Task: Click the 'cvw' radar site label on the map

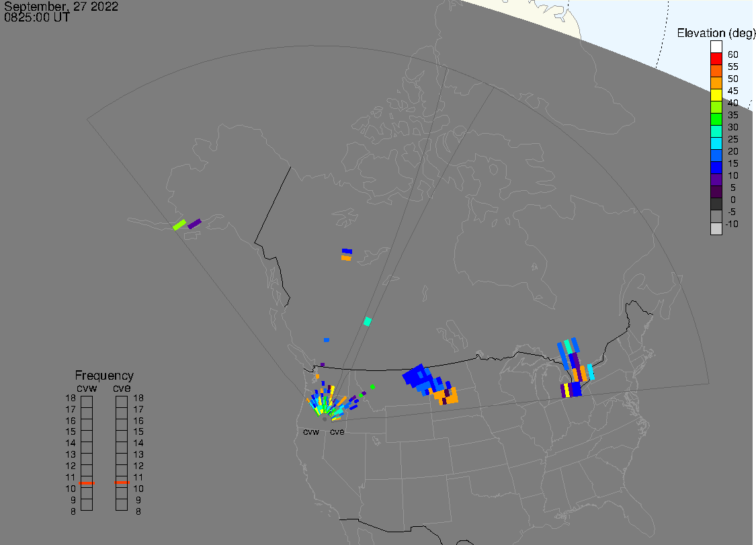Action: coord(311,431)
